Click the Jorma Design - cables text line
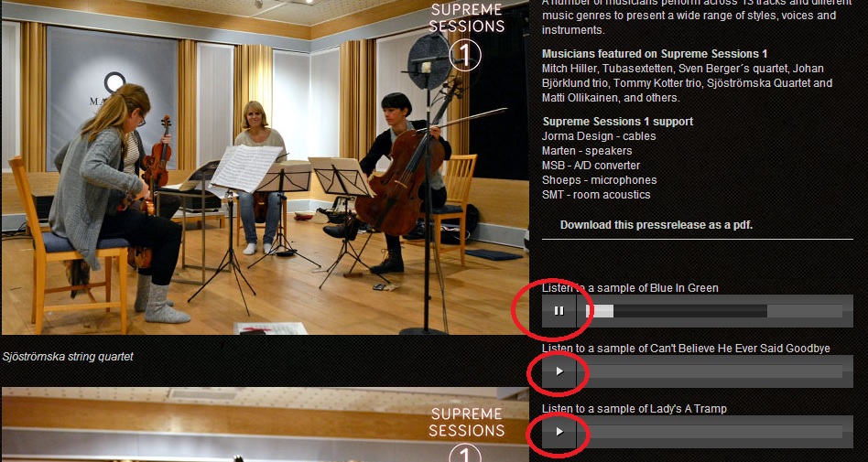The width and height of the screenshot is (868, 462). (599, 136)
